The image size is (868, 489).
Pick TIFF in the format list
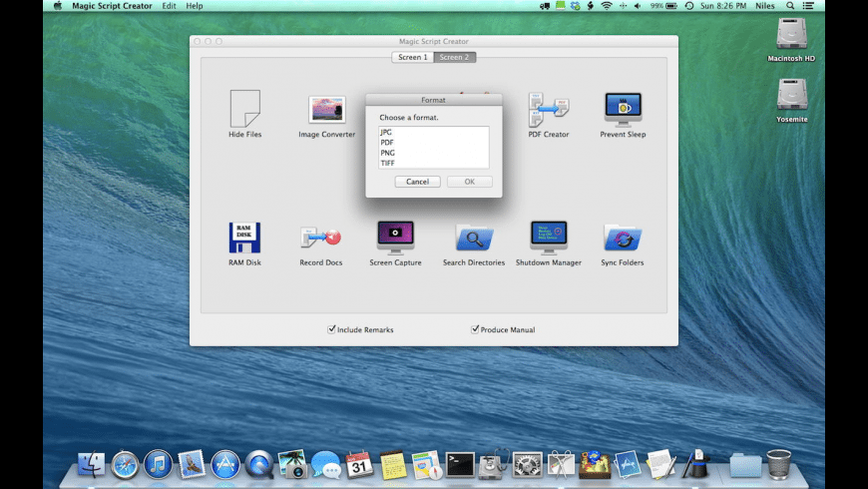tap(387, 163)
